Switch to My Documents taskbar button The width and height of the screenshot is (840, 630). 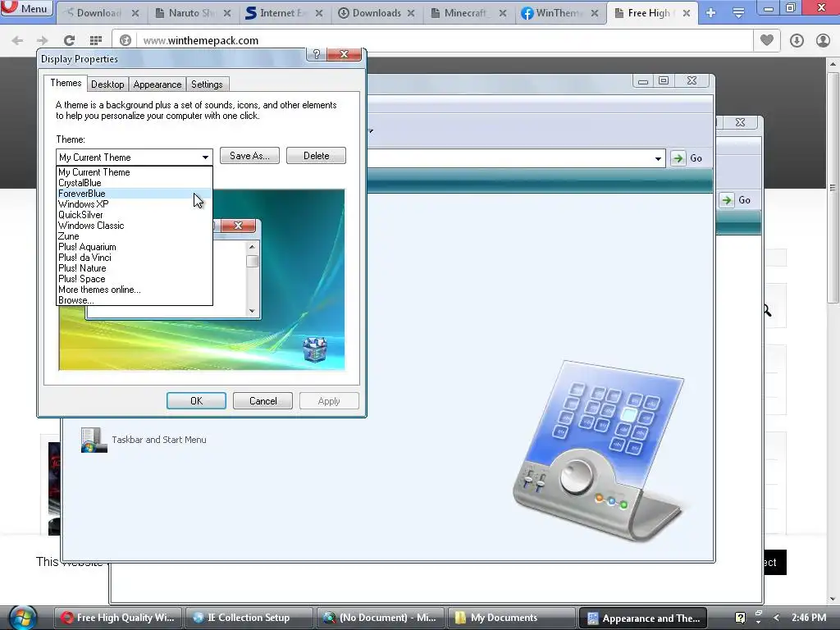(x=511, y=618)
